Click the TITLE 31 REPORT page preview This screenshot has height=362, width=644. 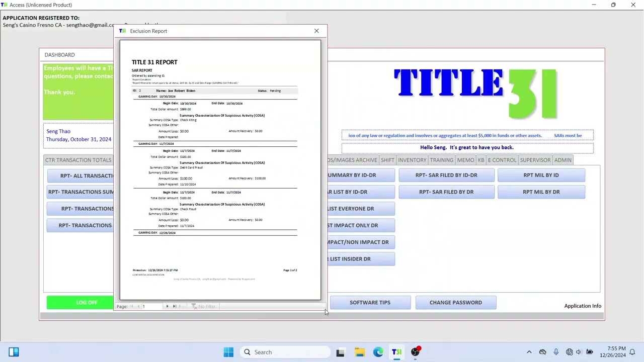coord(220,170)
